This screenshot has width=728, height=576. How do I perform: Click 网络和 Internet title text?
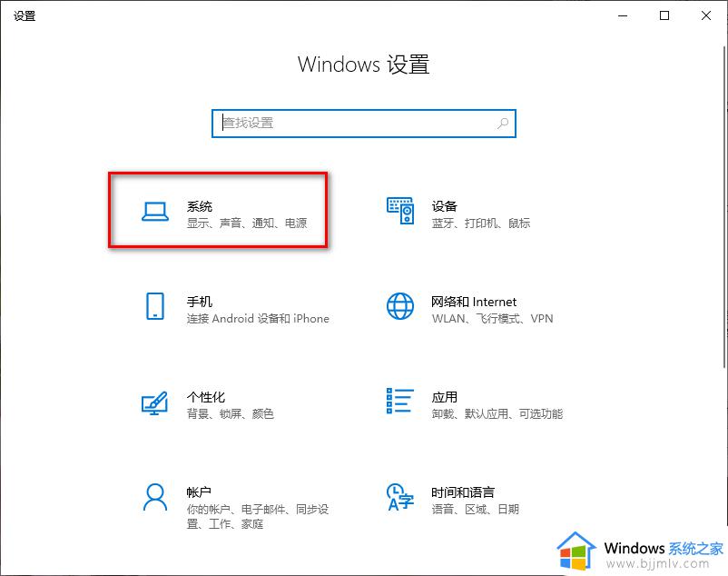pyautogui.click(x=474, y=302)
